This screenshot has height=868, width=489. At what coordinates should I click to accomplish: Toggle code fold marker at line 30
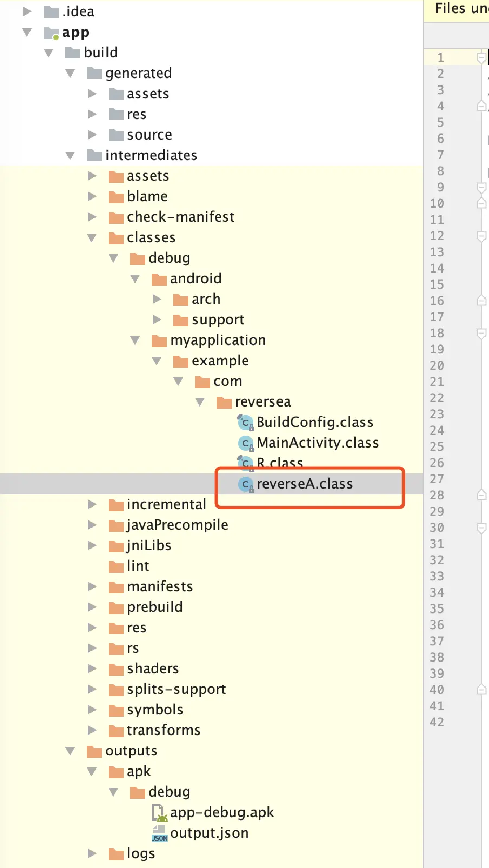coord(481,528)
